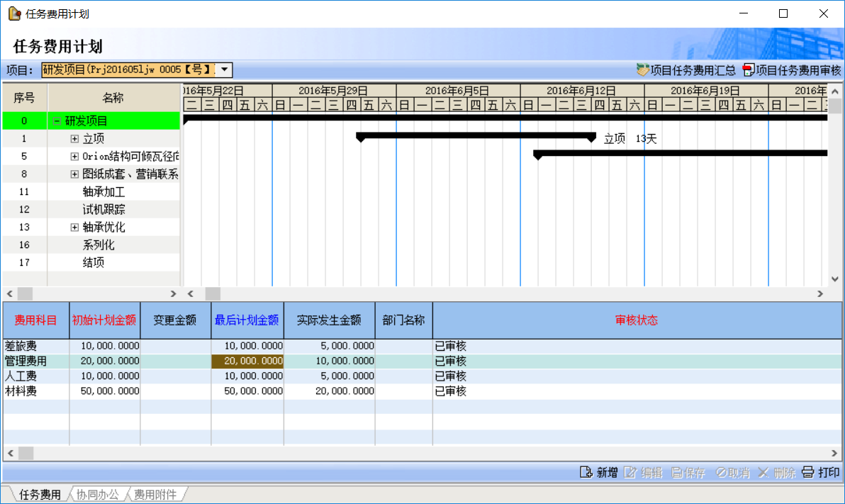Click the 打印 (print) icon button
The width and height of the screenshot is (845, 504).
[808, 473]
